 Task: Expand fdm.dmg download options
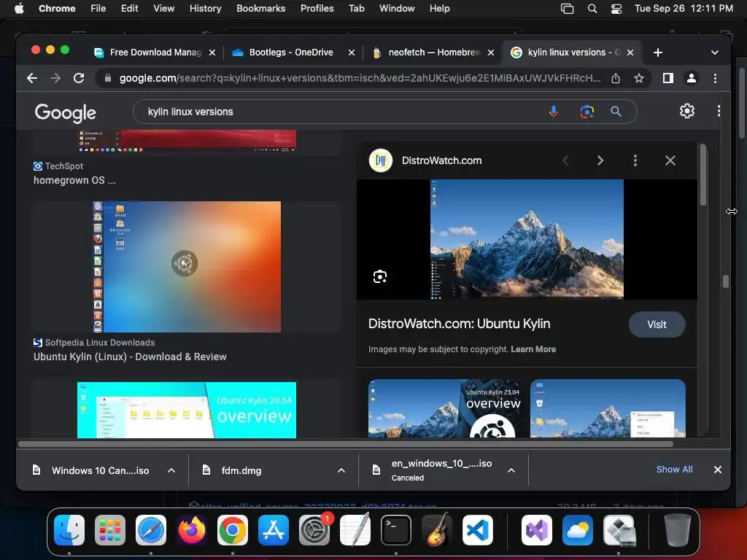tap(341, 470)
